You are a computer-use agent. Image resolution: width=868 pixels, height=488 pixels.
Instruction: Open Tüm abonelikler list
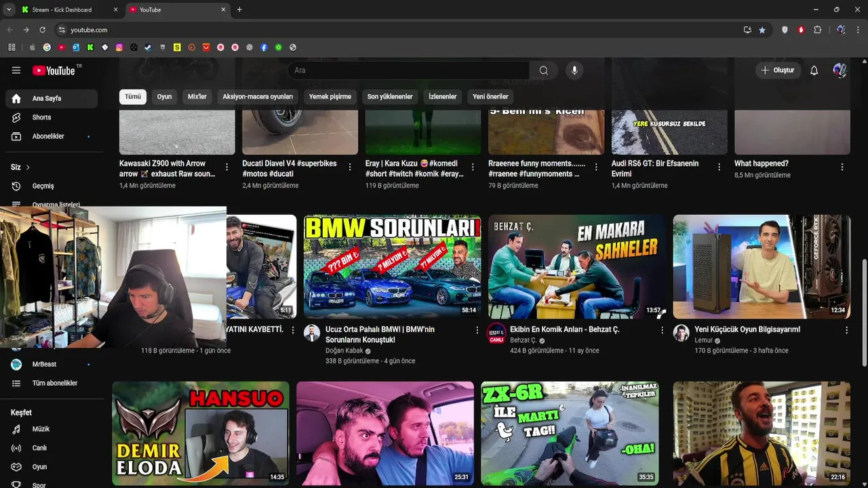point(52,383)
